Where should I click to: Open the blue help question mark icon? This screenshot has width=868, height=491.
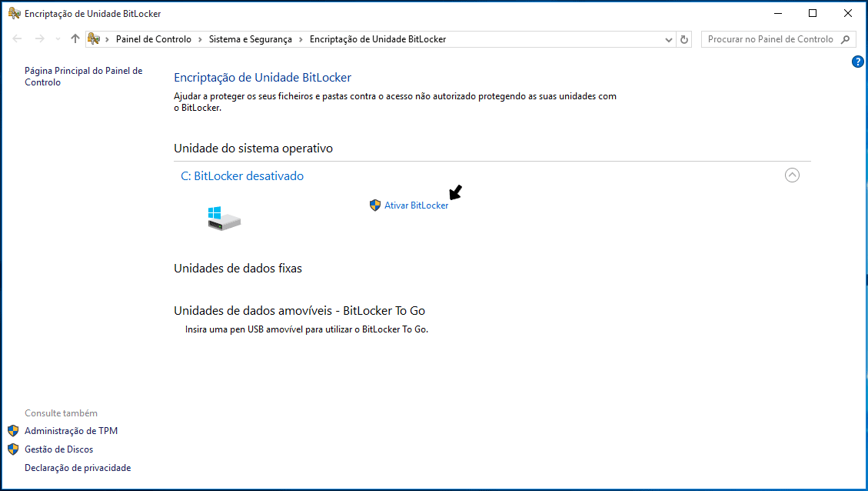[x=857, y=62]
